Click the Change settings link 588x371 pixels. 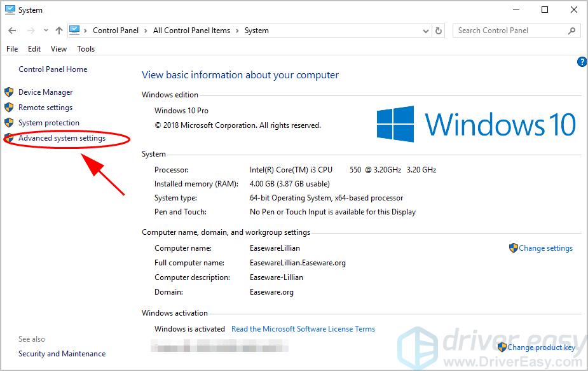[x=545, y=248]
